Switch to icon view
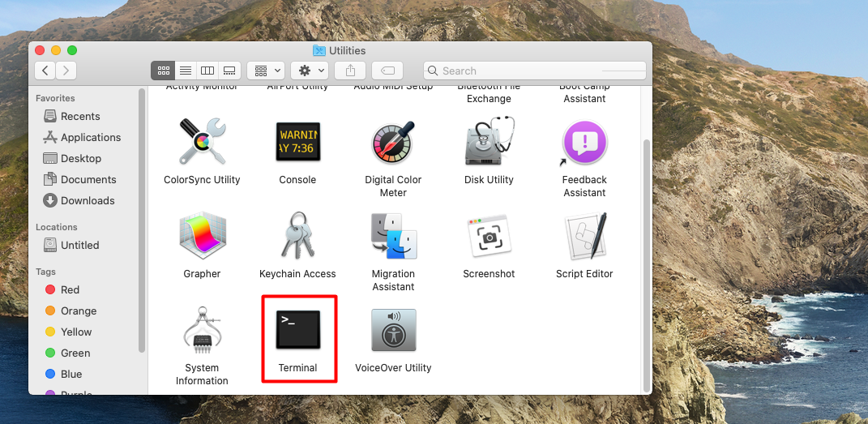The image size is (868, 424). click(163, 71)
